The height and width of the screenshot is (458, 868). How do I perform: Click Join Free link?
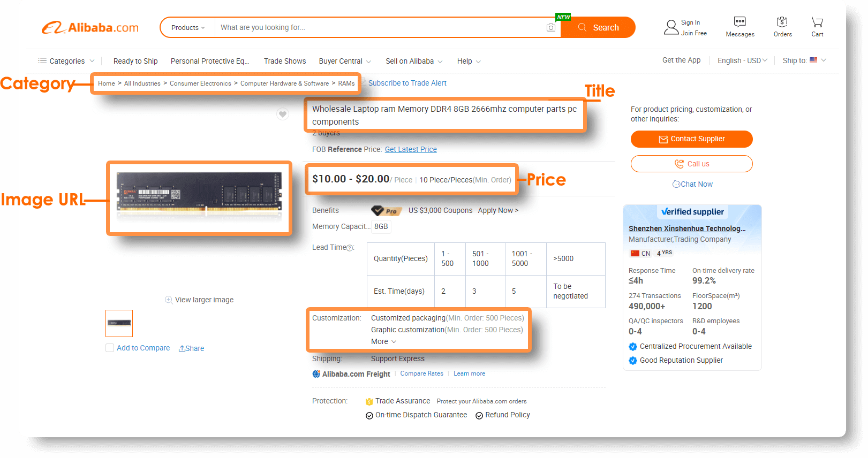coord(694,33)
